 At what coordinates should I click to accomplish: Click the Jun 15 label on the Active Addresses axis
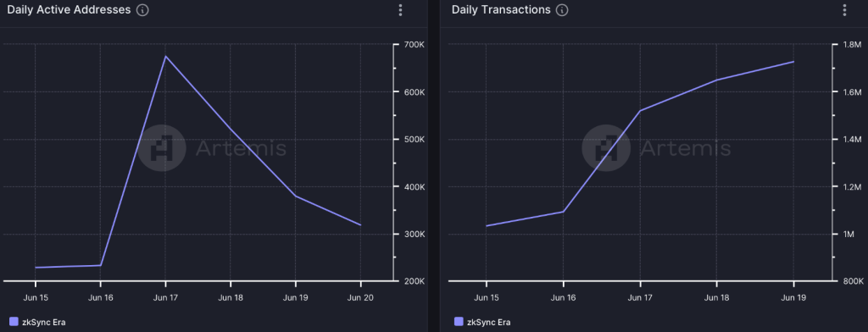36,297
